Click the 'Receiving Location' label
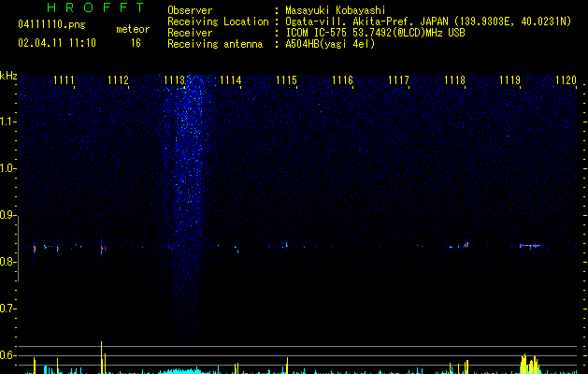The height and width of the screenshot is (374, 588). [218, 22]
